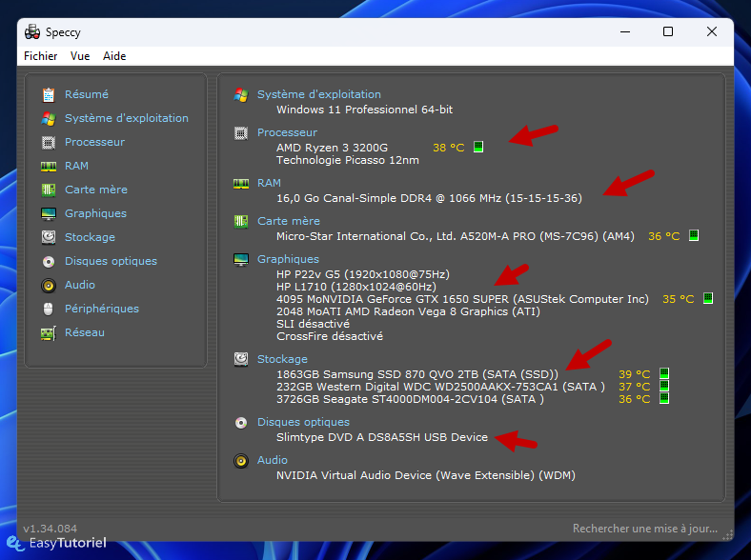
Task: Open Carte mère heading link in summary
Action: tap(289, 221)
